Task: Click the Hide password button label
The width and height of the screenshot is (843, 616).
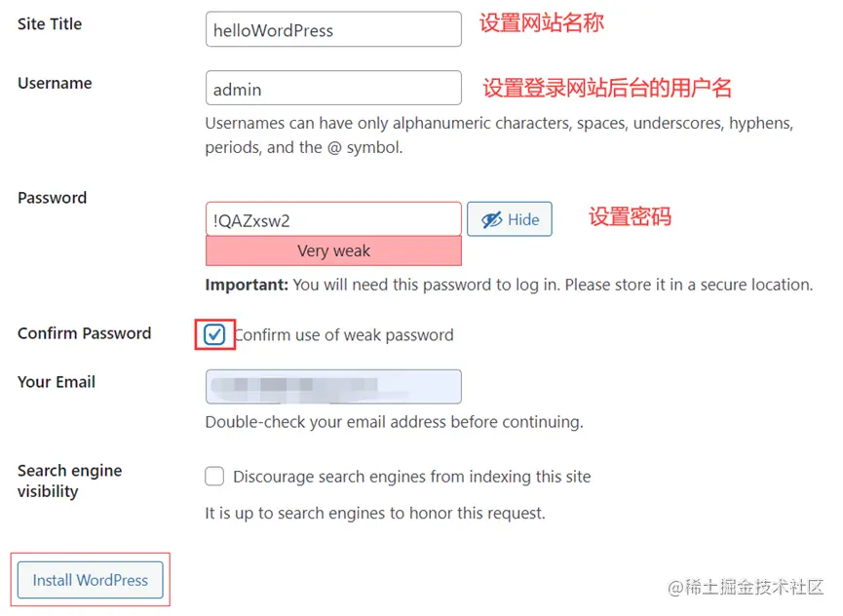Action: coord(523,219)
